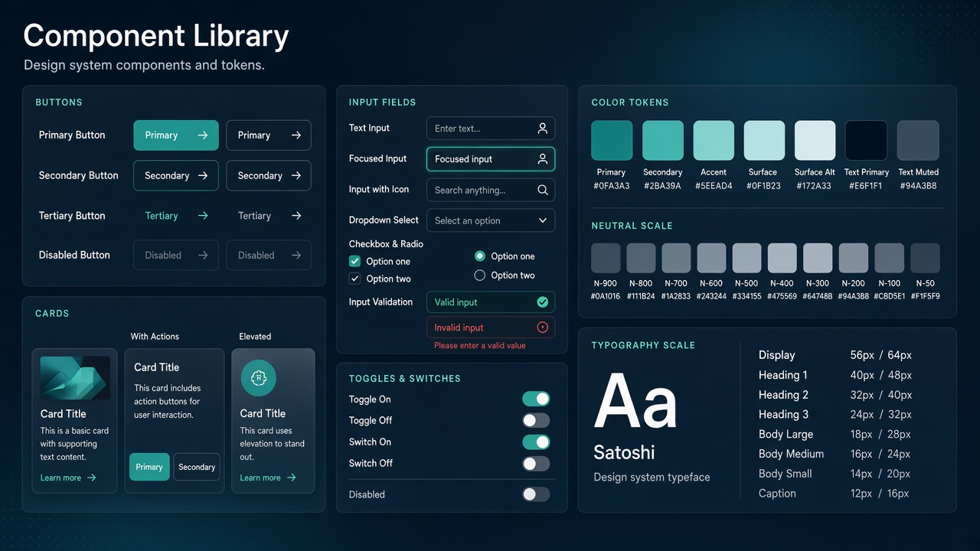Screen dimensions: 980x551
Task: Click the round teal icon on Elevated card
Action: click(x=258, y=377)
